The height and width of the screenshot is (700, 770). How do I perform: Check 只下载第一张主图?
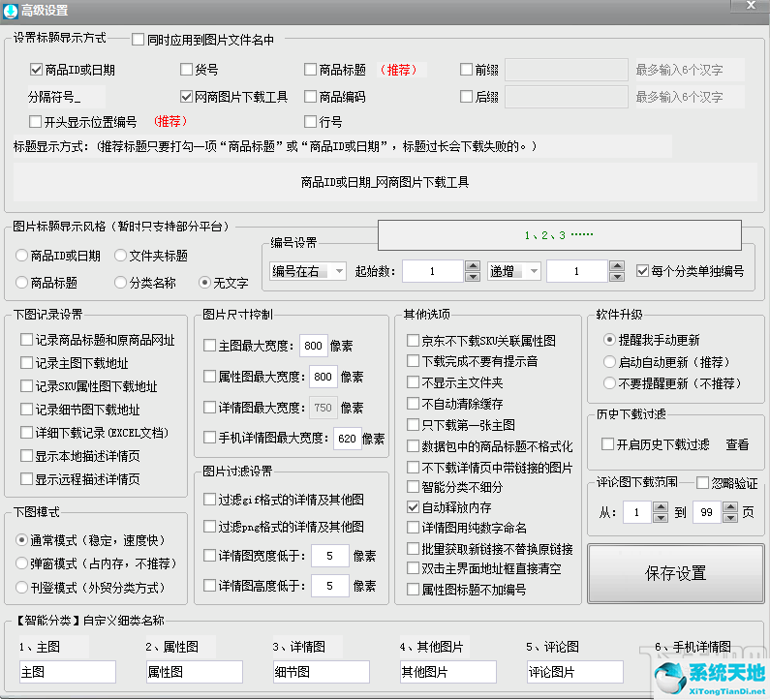(413, 425)
